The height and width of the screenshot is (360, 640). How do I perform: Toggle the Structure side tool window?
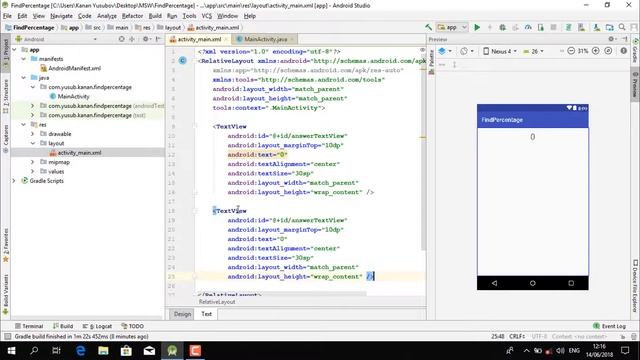tap(6, 96)
